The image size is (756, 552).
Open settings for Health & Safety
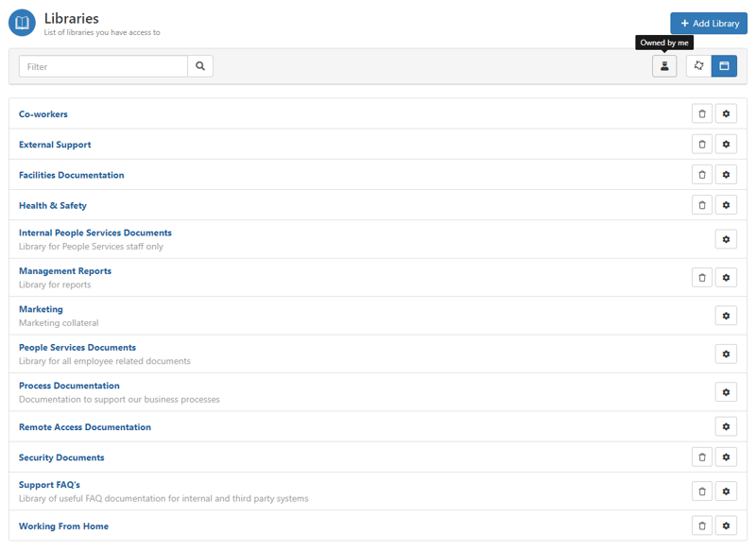(x=726, y=205)
